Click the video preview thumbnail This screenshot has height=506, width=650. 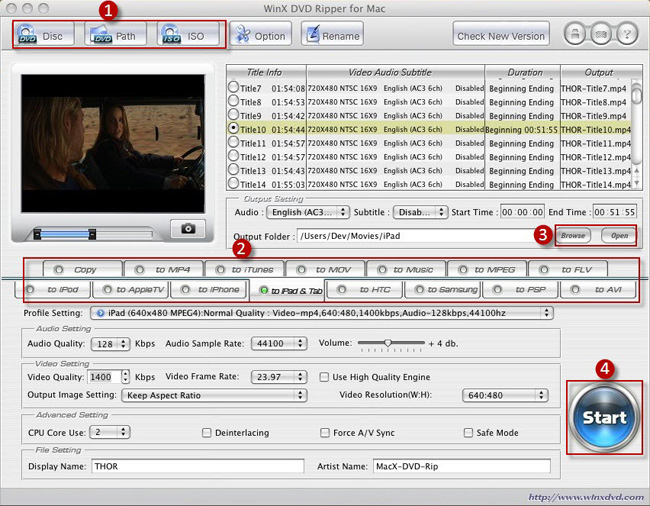pos(113,143)
